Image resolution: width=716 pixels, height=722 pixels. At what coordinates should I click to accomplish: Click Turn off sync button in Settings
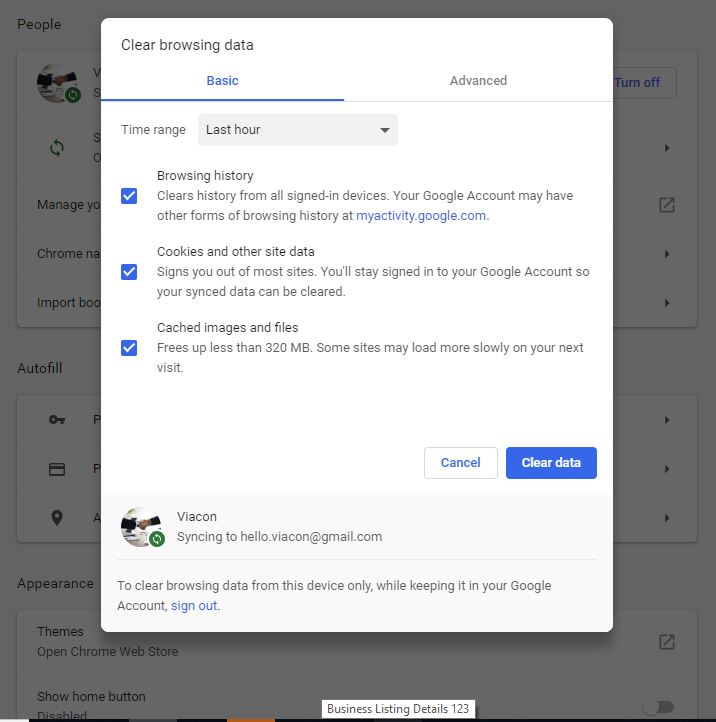pos(644,83)
